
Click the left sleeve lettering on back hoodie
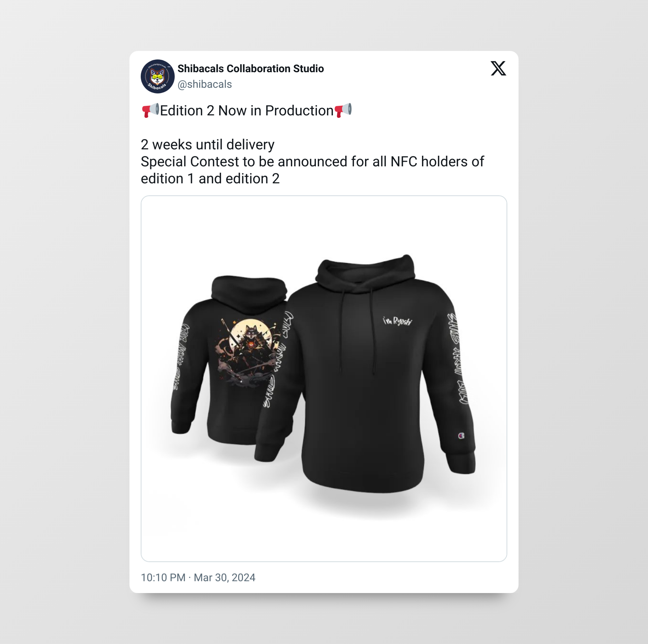(181, 357)
